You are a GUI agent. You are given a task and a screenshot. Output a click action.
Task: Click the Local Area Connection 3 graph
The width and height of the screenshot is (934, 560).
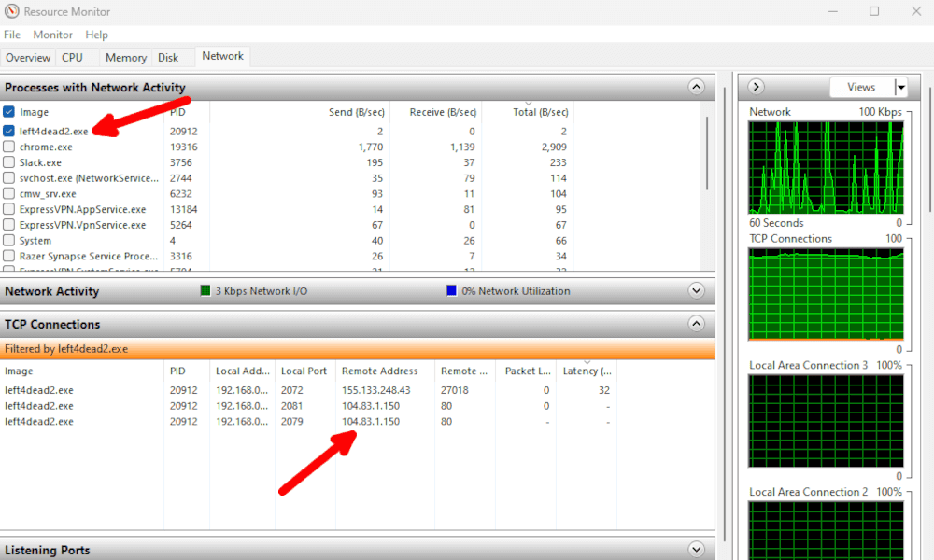pyautogui.click(x=826, y=421)
